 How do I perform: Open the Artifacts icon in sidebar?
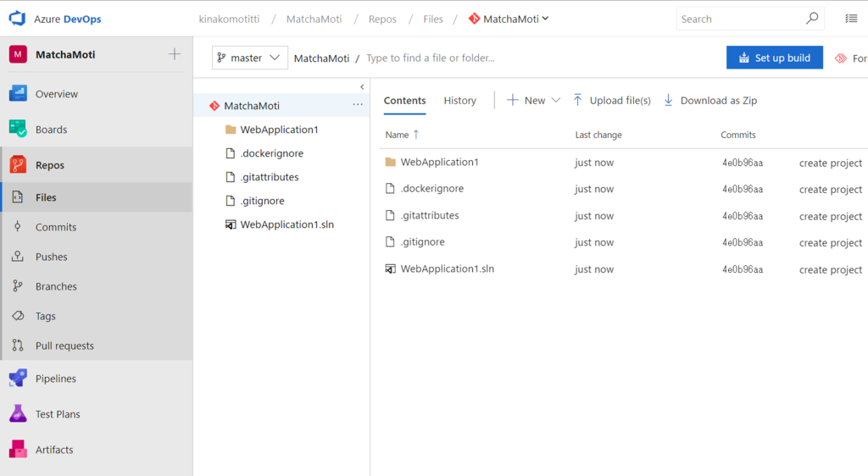click(18, 449)
